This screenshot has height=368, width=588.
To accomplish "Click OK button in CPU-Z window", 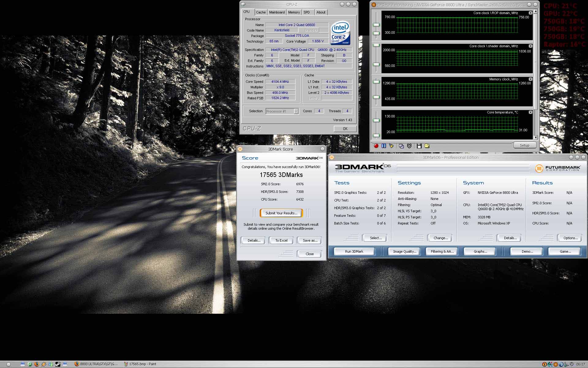I will pos(345,129).
